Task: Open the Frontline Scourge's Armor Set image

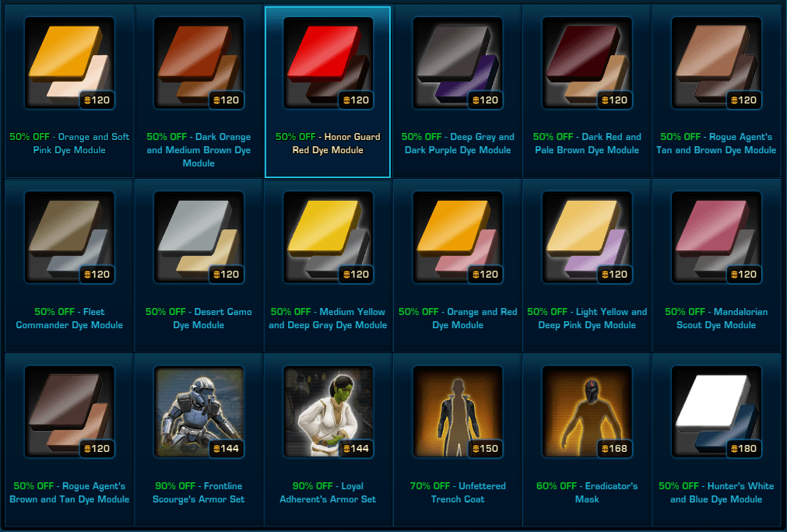Action: pyautogui.click(x=199, y=411)
